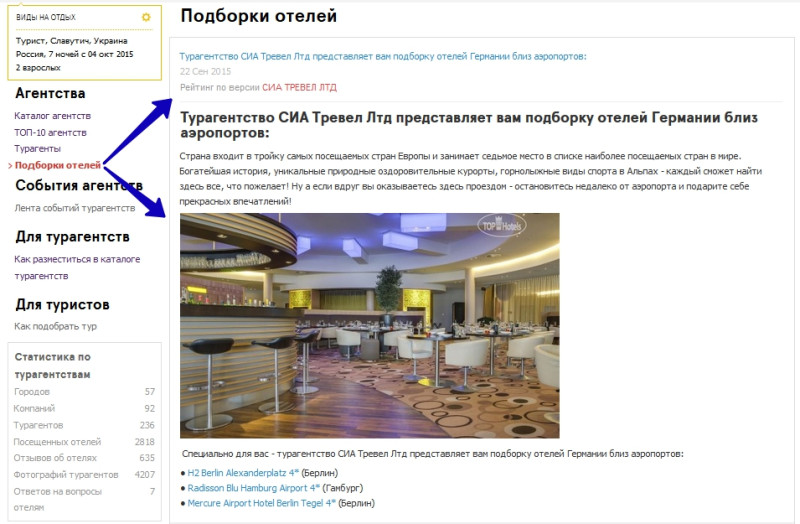Click the Городов statistics row
The image size is (800, 524).
click(x=84, y=392)
